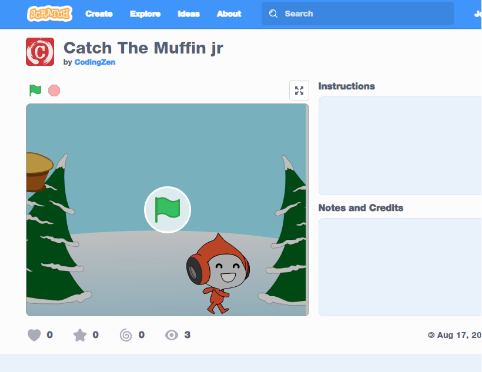This screenshot has width=482, height=372.
Task: View remixes via the spiral icon
Action: coord(126,335)
